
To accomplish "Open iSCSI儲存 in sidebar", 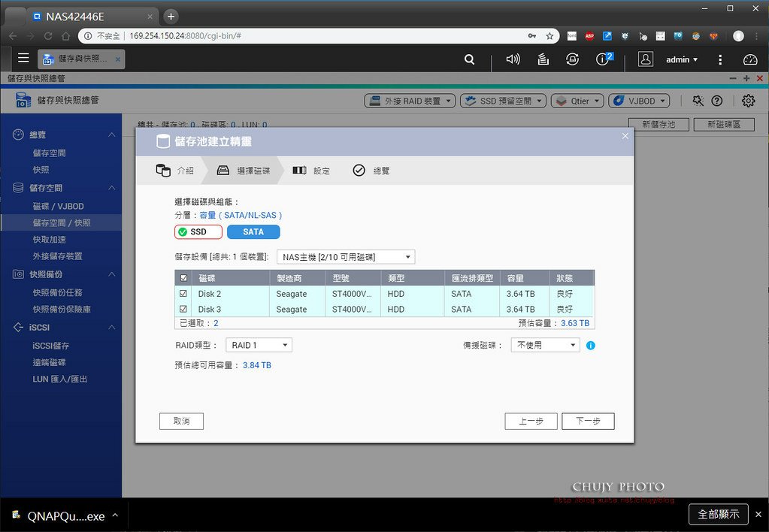I will (x=50, y=346).
